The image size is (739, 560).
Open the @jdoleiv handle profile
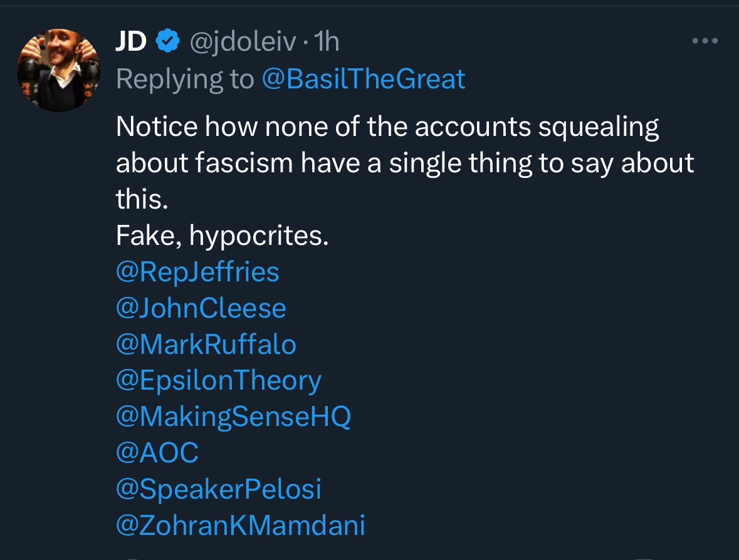(x=243, y=42)
